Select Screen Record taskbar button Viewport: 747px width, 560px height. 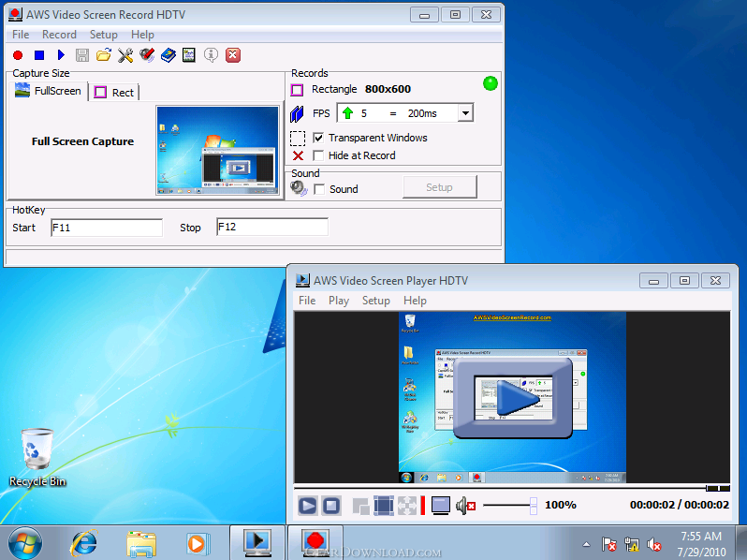click(315, 542)
